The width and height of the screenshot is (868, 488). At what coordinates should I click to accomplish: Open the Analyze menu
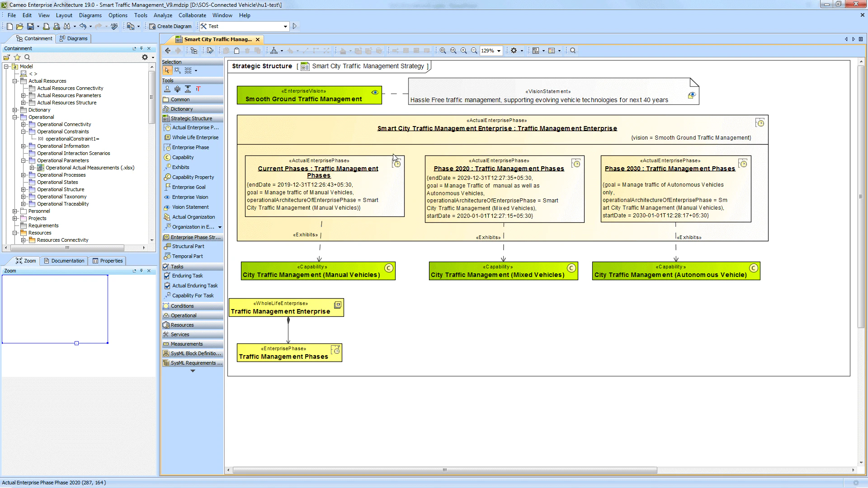(163, 15)
